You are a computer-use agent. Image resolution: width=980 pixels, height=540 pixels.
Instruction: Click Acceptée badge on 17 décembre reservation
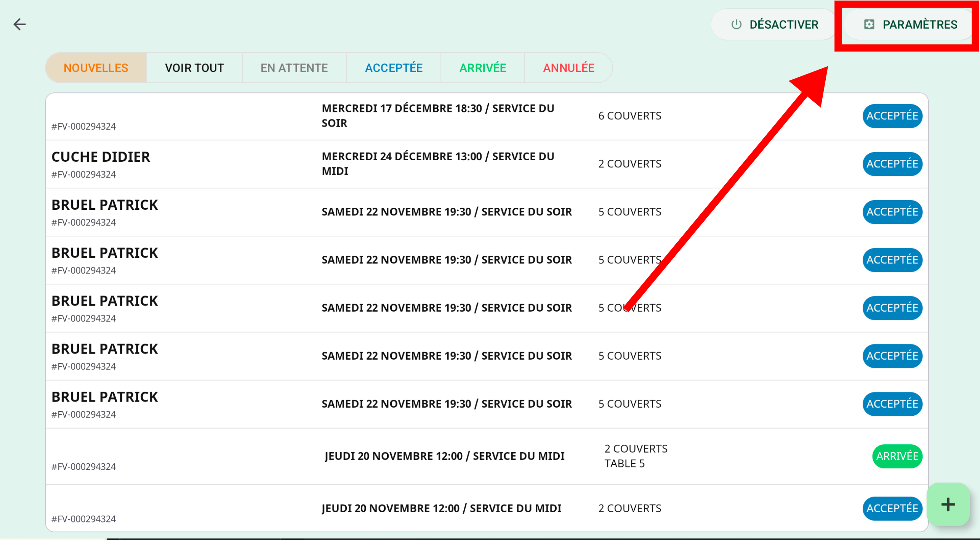[892, 116]
